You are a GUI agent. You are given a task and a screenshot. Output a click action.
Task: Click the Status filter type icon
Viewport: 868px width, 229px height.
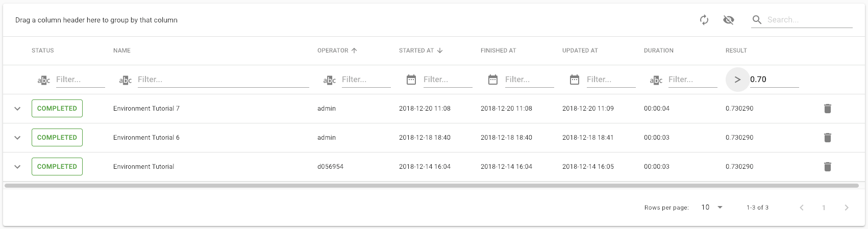point(44,80)
